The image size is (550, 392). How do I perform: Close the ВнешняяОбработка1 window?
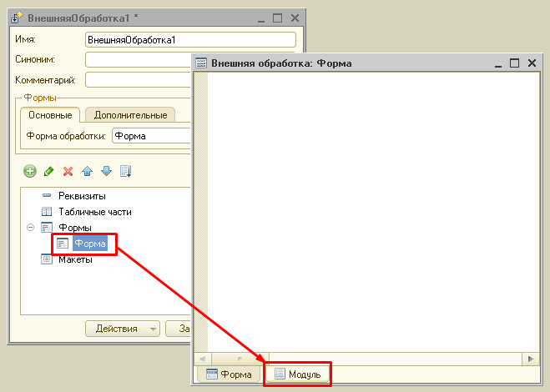[295, 18]
